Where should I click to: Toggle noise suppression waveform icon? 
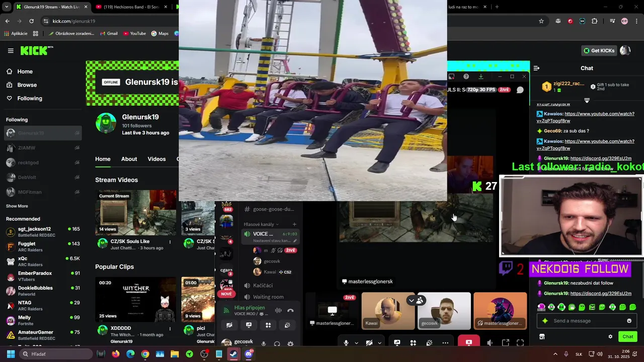pyautogui.click(x=278, y=310)
